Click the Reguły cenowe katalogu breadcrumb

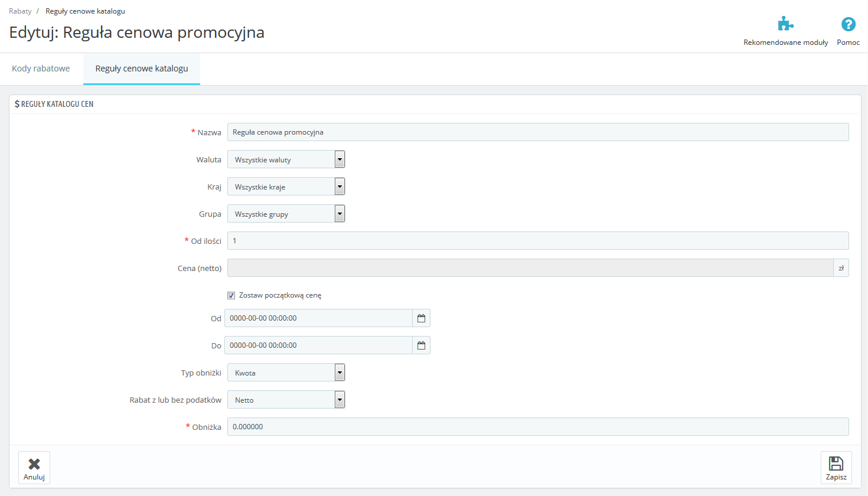click(85, 11)
